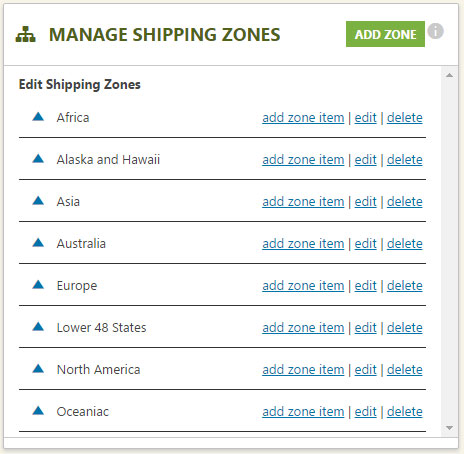This screenshot has width=464, height=454.
Task: Expand the Alaska and Hawaii zone arrow
Action: [38, 158]
